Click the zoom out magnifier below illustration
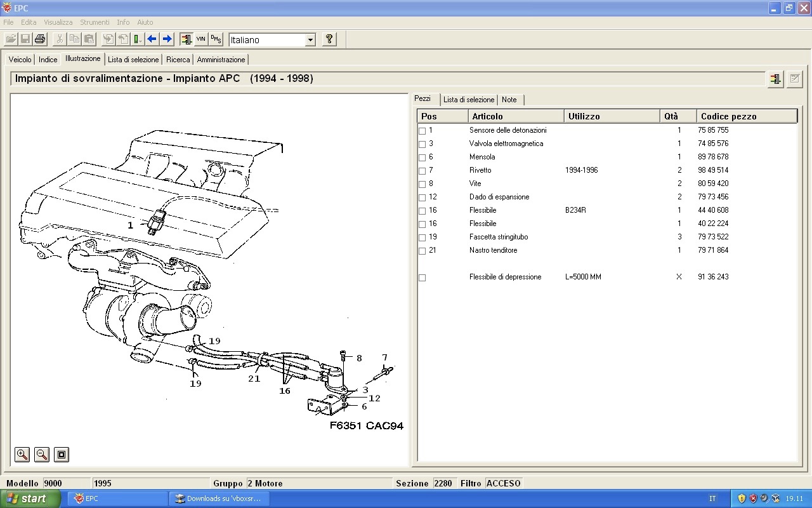This screenshot has height=508, width=812. click(42, 454)
